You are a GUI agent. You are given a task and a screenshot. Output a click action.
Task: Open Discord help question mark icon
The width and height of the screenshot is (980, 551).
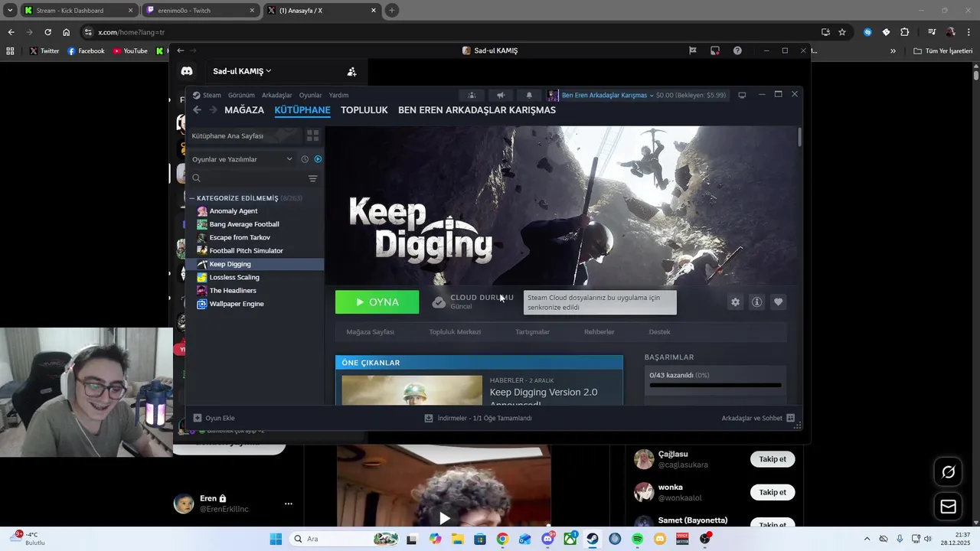pos(737,51)
